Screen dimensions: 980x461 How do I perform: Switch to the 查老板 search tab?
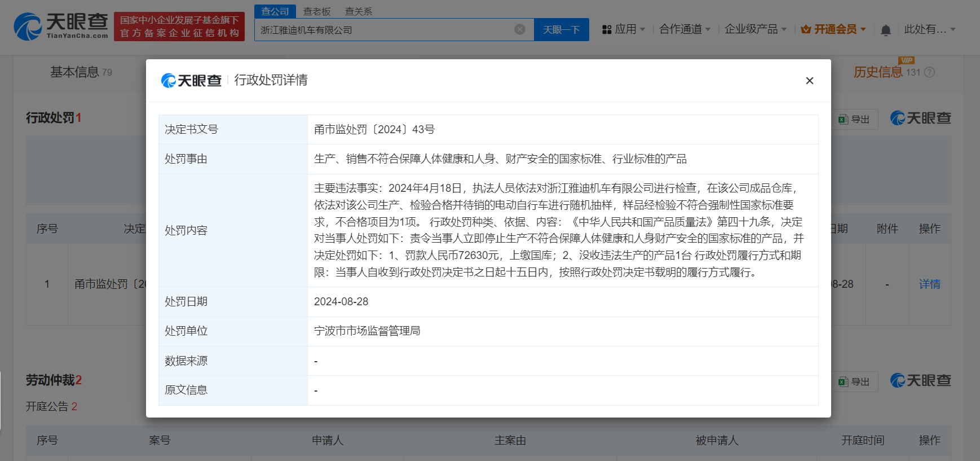pos(317,11)
